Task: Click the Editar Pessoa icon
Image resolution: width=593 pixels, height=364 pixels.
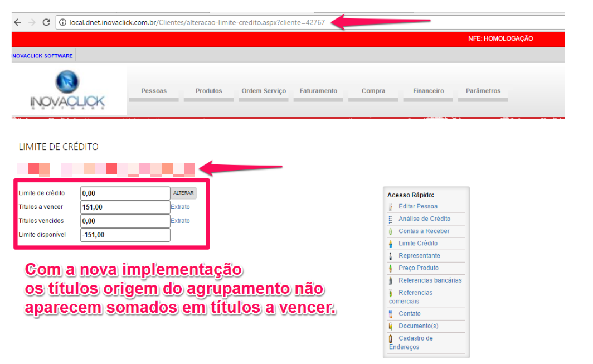Action: [391, 207]
